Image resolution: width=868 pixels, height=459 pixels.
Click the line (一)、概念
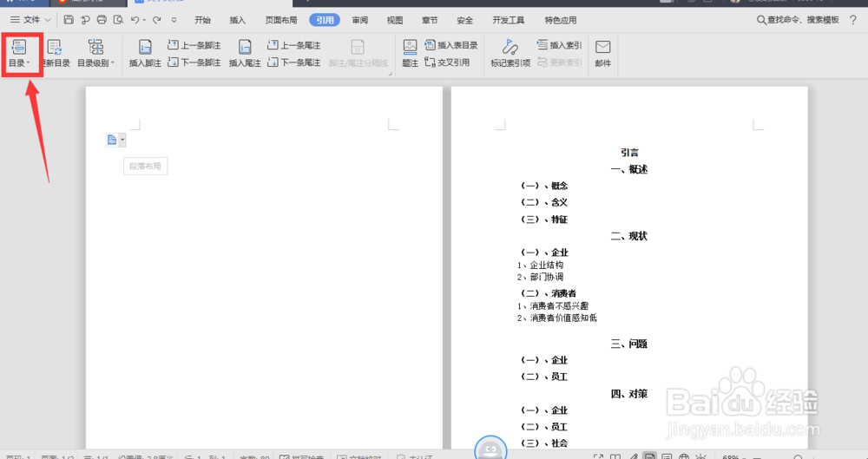point(544,186)
